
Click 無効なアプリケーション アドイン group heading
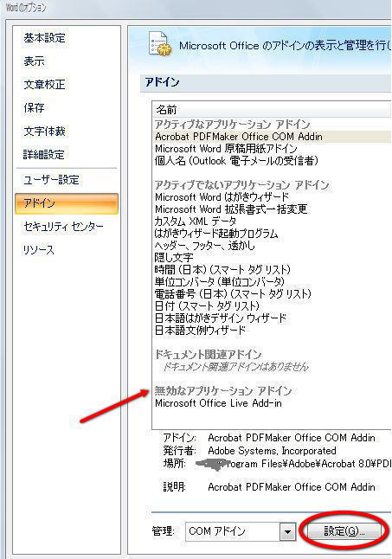(223, 391)
